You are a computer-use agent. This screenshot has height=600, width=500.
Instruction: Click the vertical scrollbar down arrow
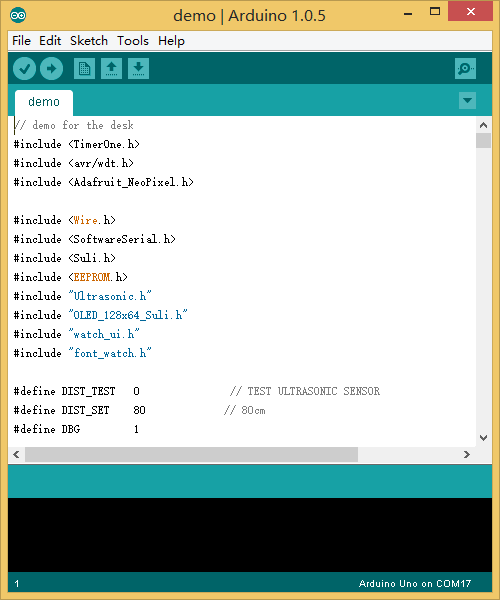pyautogui.click(x=484, y=438)
